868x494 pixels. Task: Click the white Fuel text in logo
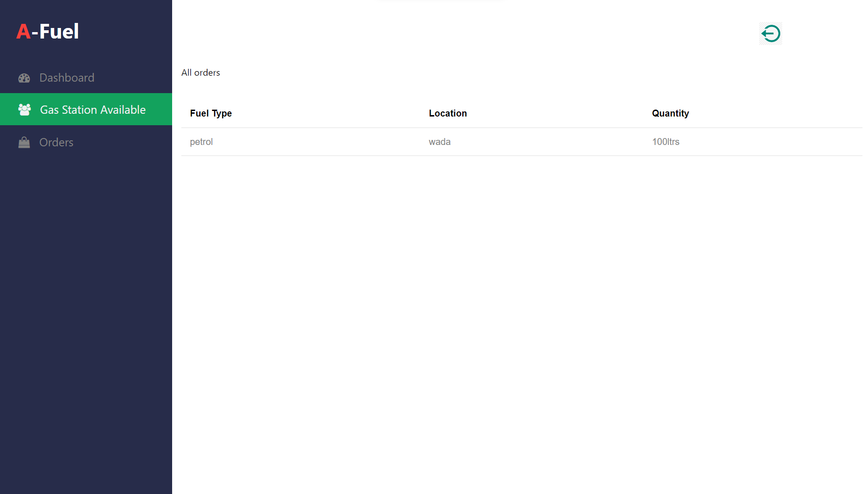click(59, 32)
